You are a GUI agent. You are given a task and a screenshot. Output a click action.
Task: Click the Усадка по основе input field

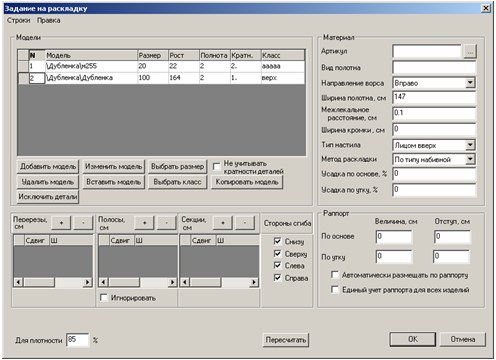coord(434,174)
